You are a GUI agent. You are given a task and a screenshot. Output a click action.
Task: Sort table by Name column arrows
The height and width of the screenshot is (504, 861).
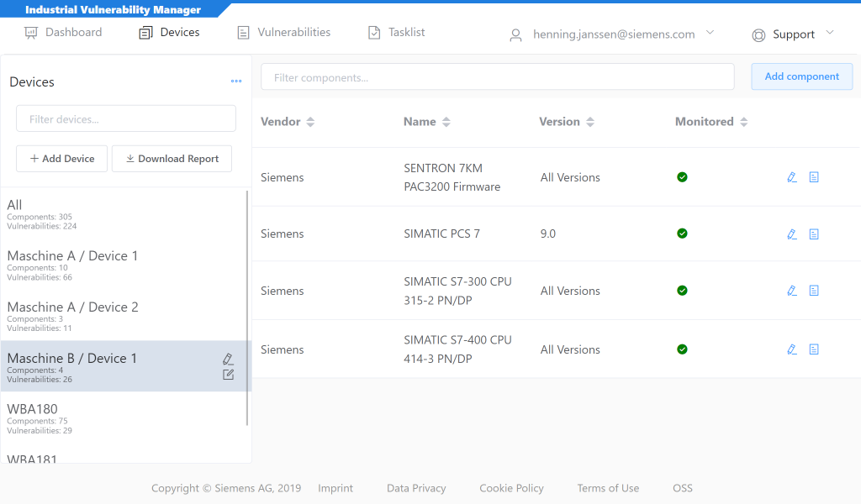pos(446,122)
